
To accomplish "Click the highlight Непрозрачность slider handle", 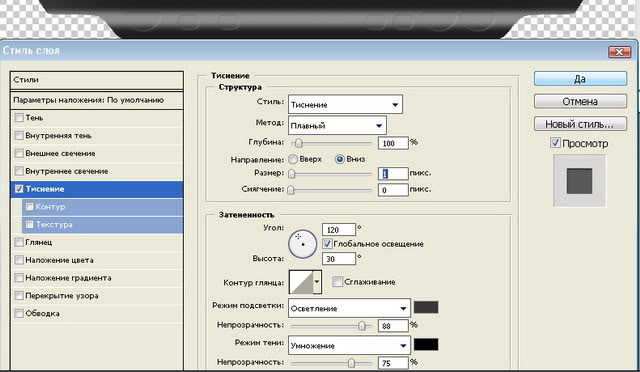I will pos(362,325).
